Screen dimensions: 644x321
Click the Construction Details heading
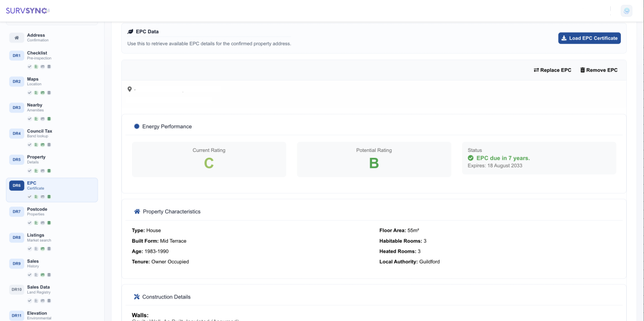pos(162,297)
